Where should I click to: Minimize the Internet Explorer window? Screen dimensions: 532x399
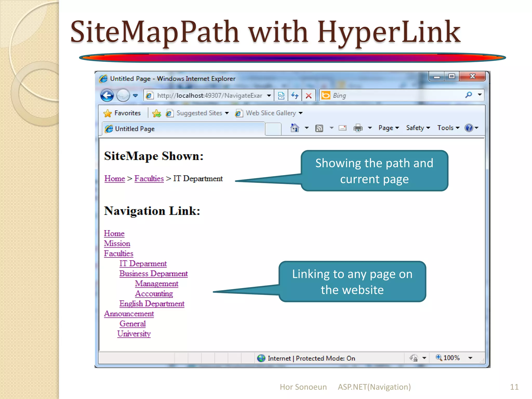437,76
